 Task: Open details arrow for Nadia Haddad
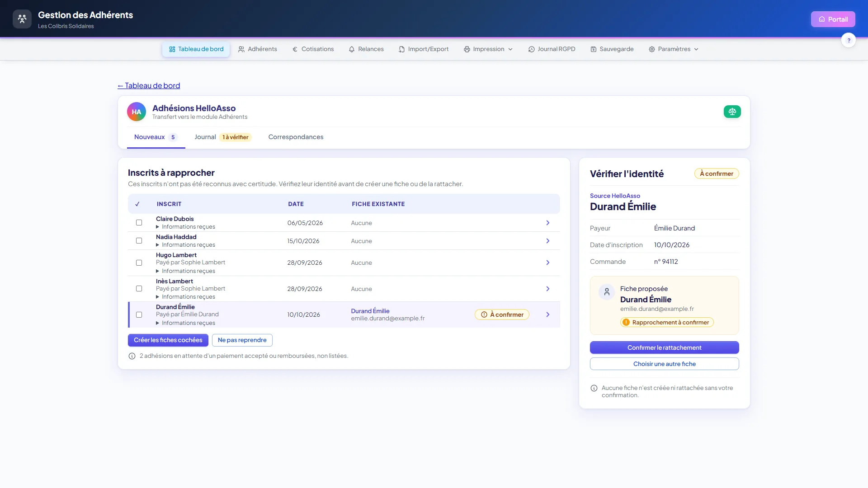click(547, 241)
